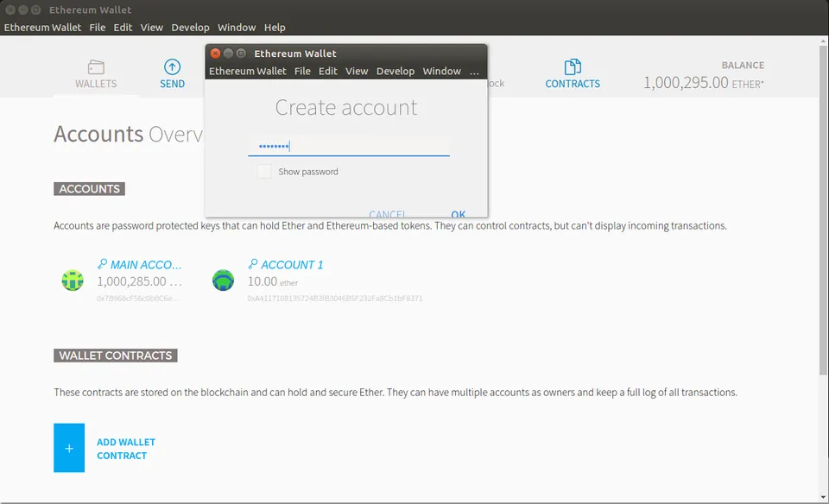
Task: Open the Develop menu in main window
Action: pos(190,28)
